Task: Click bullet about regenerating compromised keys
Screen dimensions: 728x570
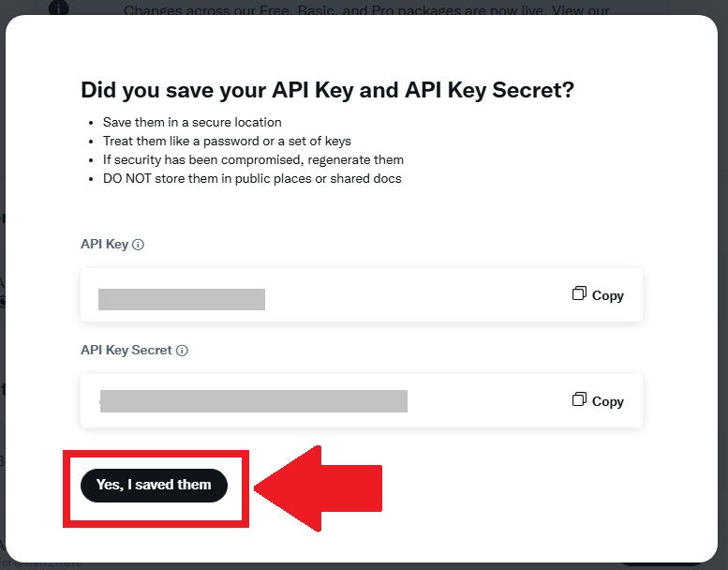Action: click(253, 159)
